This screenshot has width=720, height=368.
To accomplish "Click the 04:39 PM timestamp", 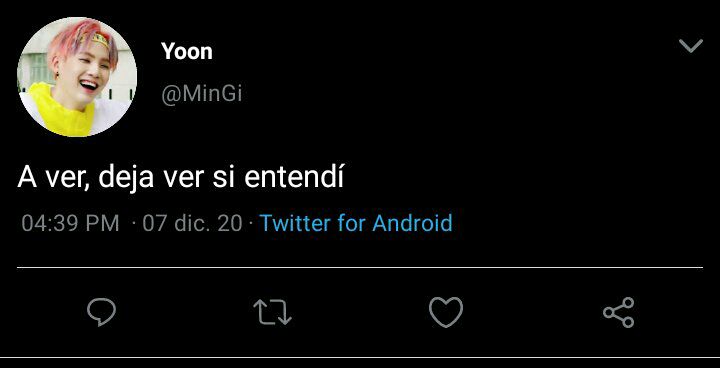I will click(x=70, y=223).
